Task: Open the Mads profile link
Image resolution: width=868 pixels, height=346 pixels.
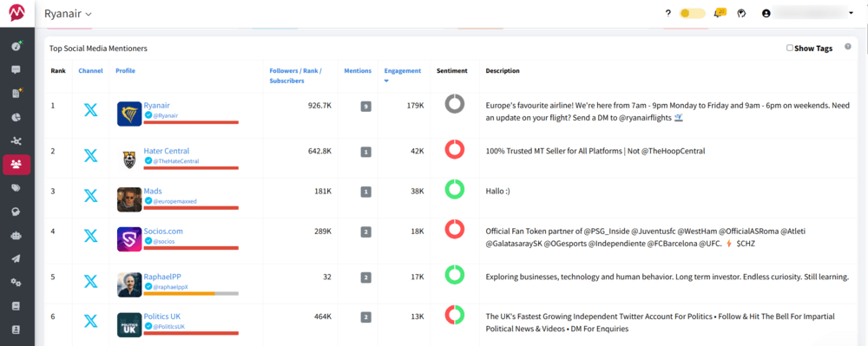Action: (x=153, y=192)
